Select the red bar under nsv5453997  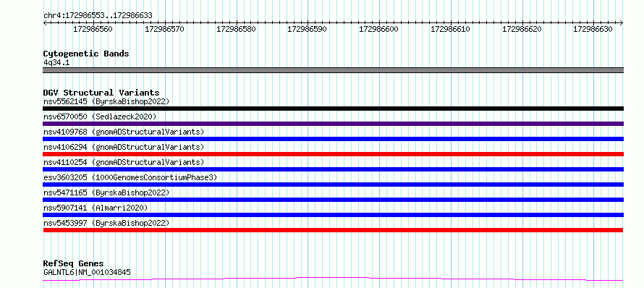pyautogui.click(x=333, y=230)
